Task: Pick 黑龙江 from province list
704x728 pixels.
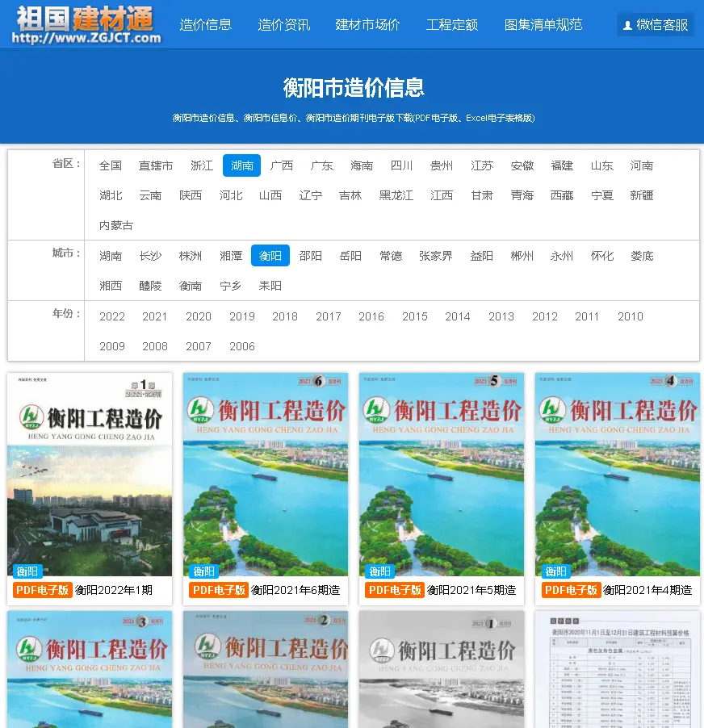Action: [396, 195]
